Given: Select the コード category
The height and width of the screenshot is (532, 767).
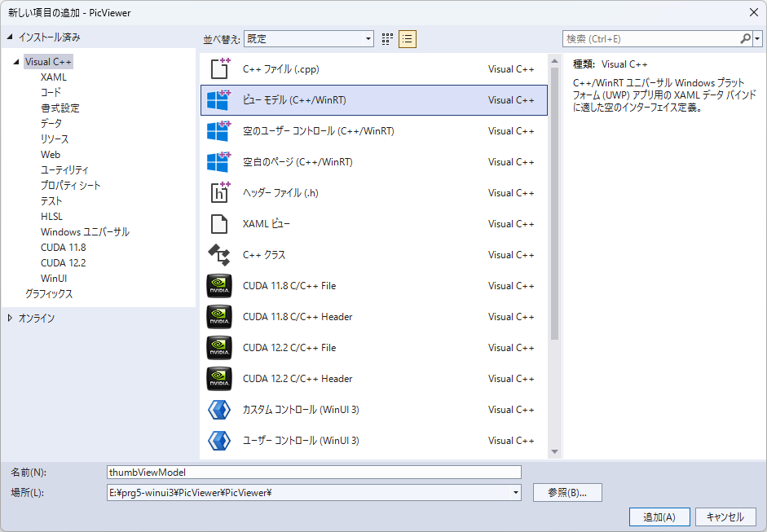Looking at the screenshot, I should tap(51, 92).
